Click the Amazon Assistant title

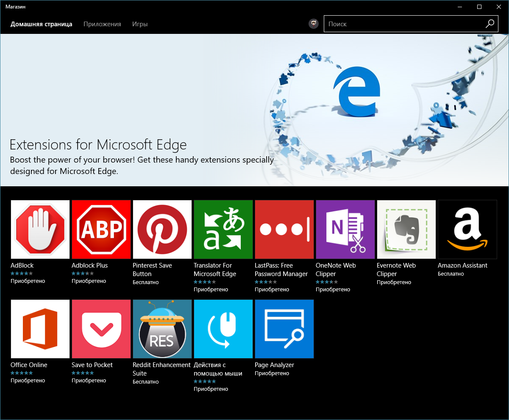pyautogui.click(x=463, y=265)
